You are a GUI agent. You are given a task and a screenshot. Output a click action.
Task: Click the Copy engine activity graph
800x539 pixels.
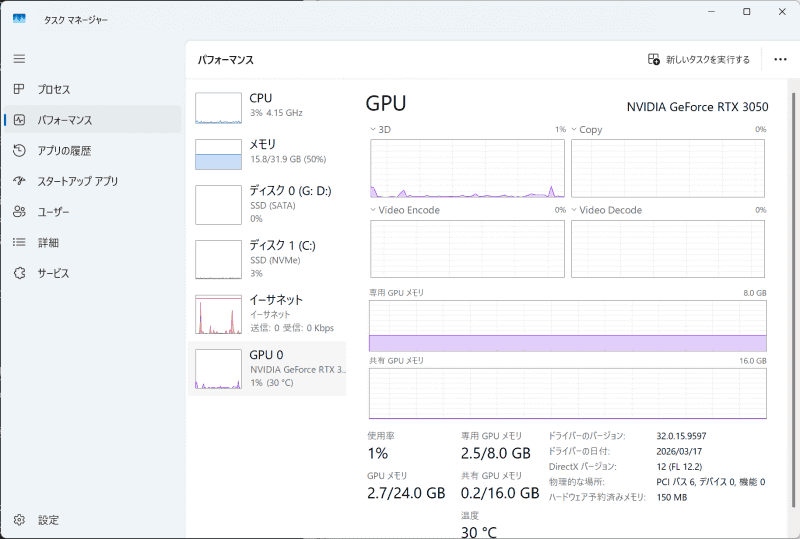668,168
